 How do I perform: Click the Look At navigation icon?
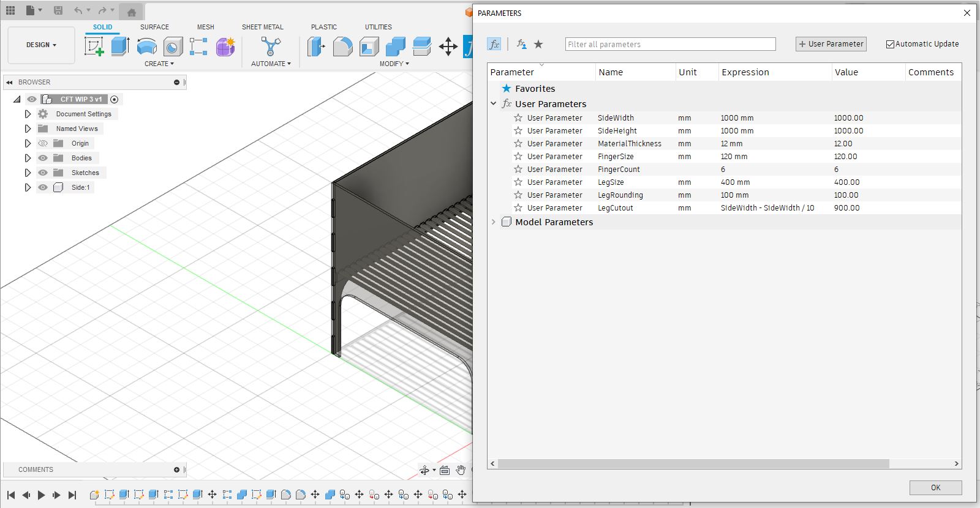point(445,470)
